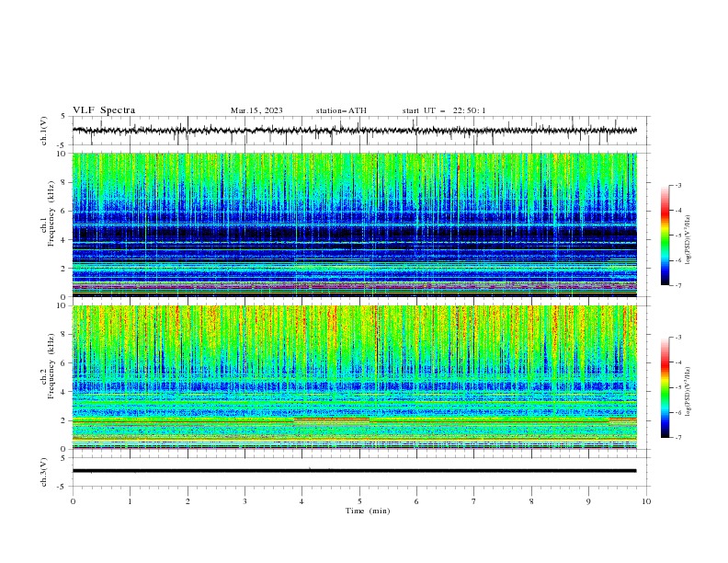Click the time axis tick label "7"
This screenshot has width=728, height=563.
click(474, 501)
